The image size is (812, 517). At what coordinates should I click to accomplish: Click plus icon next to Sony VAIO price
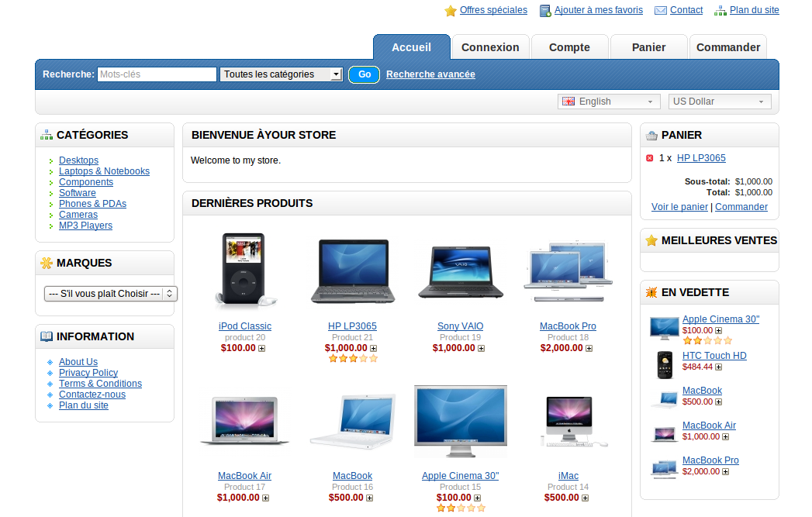pos(481,348)
